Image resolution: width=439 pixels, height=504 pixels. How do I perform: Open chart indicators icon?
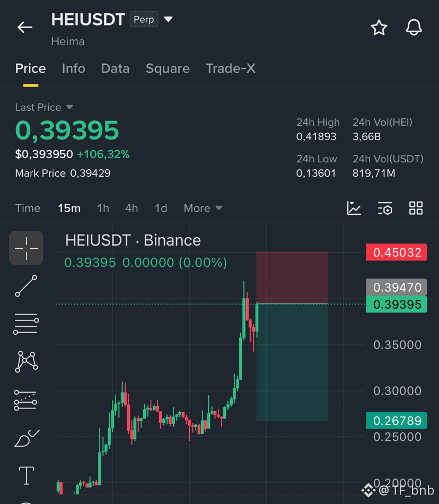[354, 208]
